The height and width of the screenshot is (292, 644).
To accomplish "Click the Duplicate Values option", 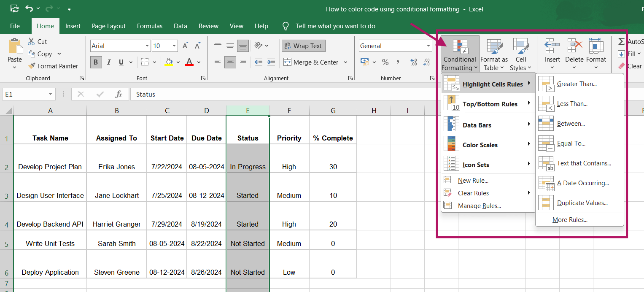I will (x=583, y=203).
